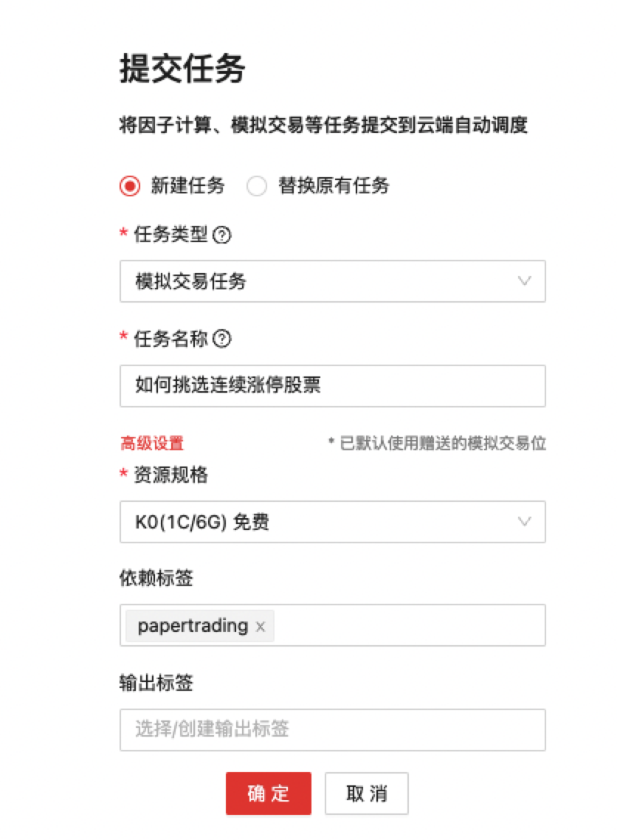Click the chevron arrow in 任务类型 selector
The width and height of the screenshot is (617, 840).
pyautogui.click(x=525, y=280)
